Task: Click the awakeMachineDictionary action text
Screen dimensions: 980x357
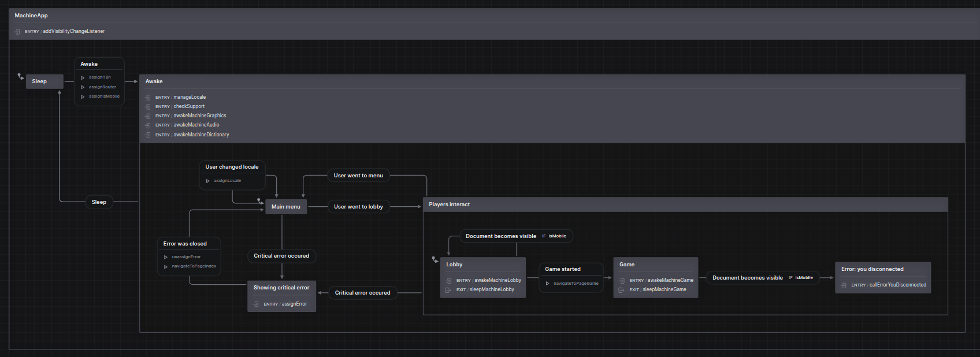Action: point(201,135)
